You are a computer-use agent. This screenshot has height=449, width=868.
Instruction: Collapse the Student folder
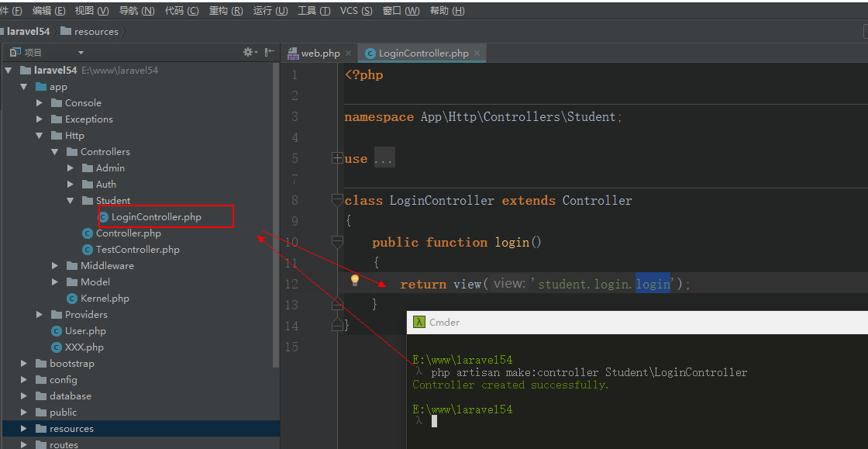pyautogui.click(x=71, y=201)
